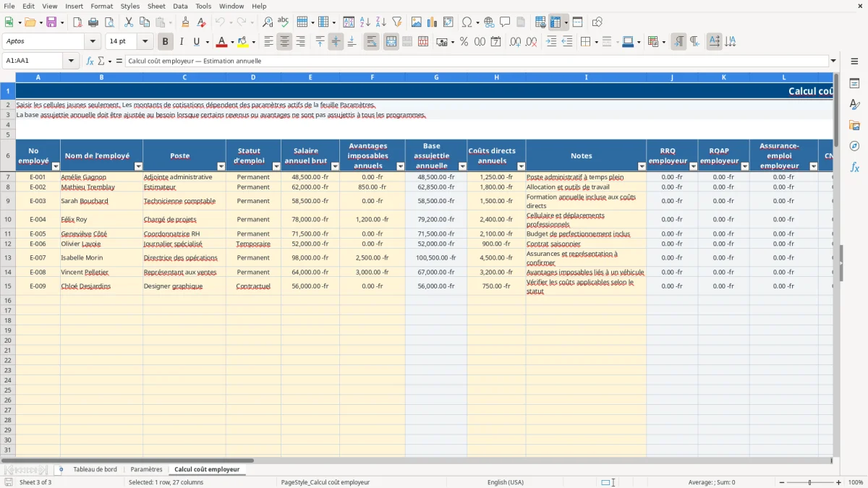Click the Define Print Area icon
The width and height of the screenshot is (868, 488).
(x=540, y=22)
